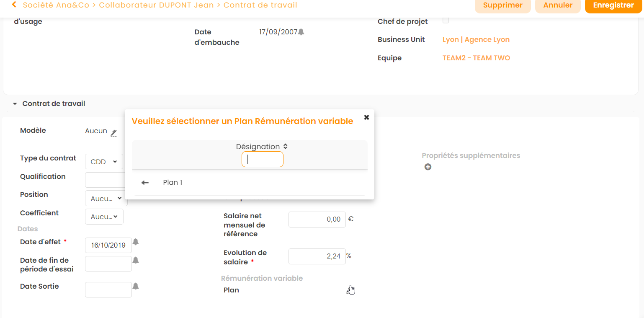This screenshot has width=644, height=318.
Task: Click the bell icon beside Date d'effet
Action: pyautogui.click(x=136, y=242)
